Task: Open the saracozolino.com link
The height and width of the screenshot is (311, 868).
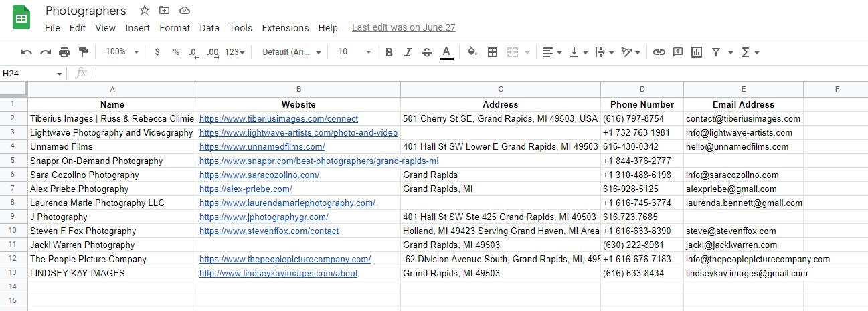Action: [259, 175]
